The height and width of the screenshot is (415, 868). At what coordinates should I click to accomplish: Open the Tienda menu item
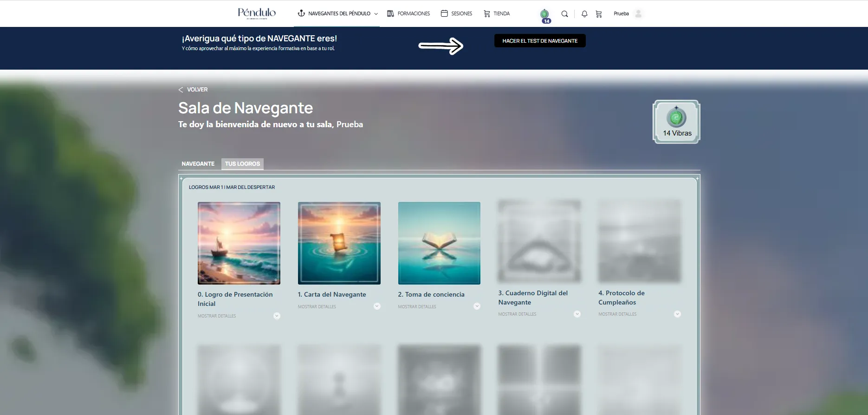pos(501,13)
